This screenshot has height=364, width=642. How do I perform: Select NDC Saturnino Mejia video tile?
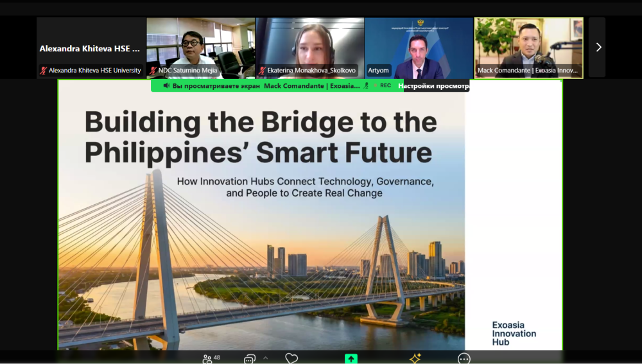click(x=200, y=45)
